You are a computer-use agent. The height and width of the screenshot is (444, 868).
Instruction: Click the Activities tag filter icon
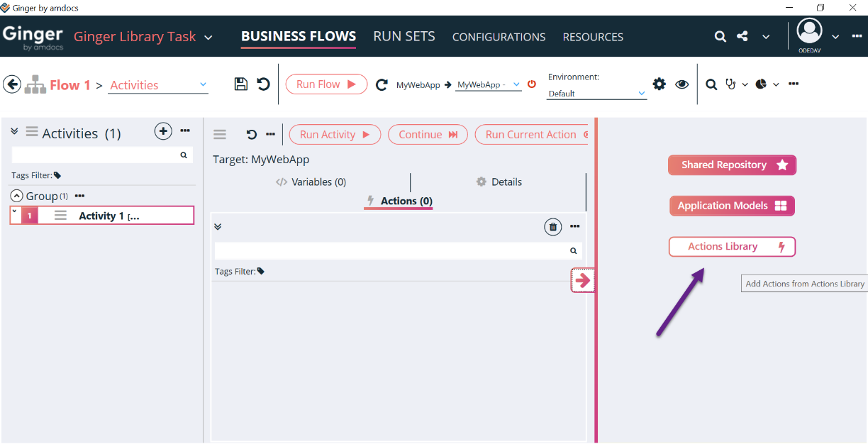pyautogui.click(x=57, y=175)
